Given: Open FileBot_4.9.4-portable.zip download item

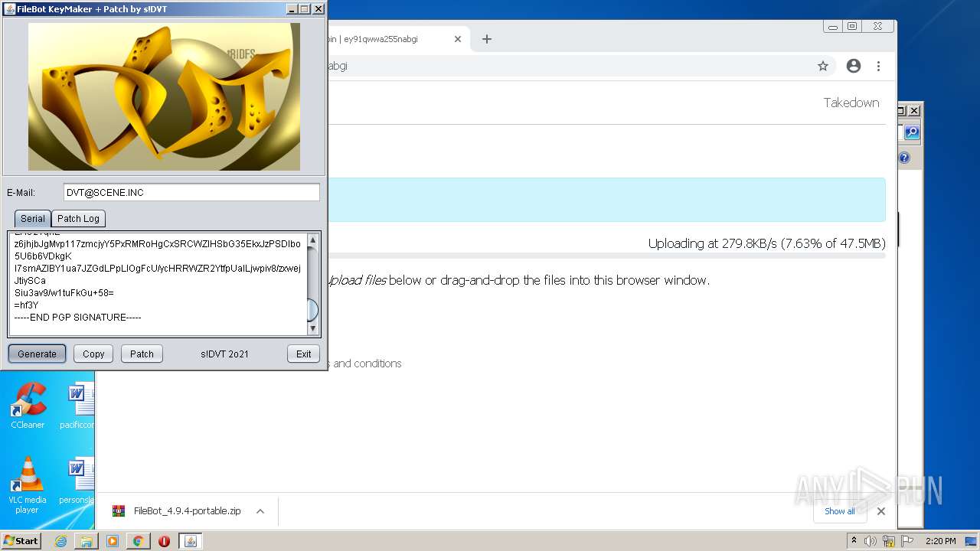Looking at the screenshot, I should (x=178, y=511).
